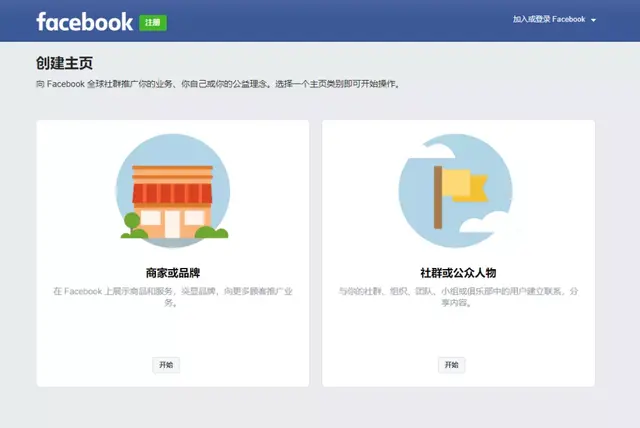Click the storefront illustration icon
Viewport: 640px width, 428px height.
click(173, 191)
